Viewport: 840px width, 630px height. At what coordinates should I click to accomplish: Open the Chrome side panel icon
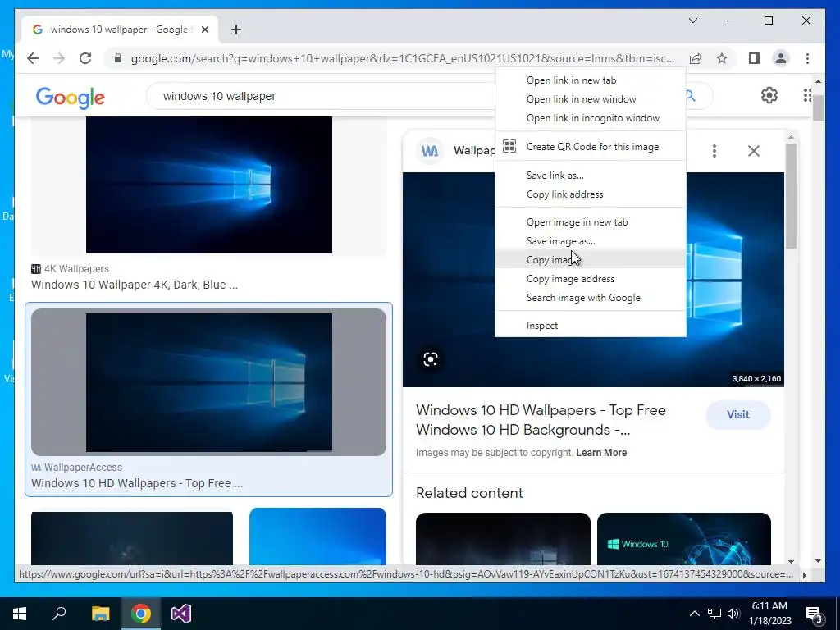pyautogui.click(x=755, y=58)
